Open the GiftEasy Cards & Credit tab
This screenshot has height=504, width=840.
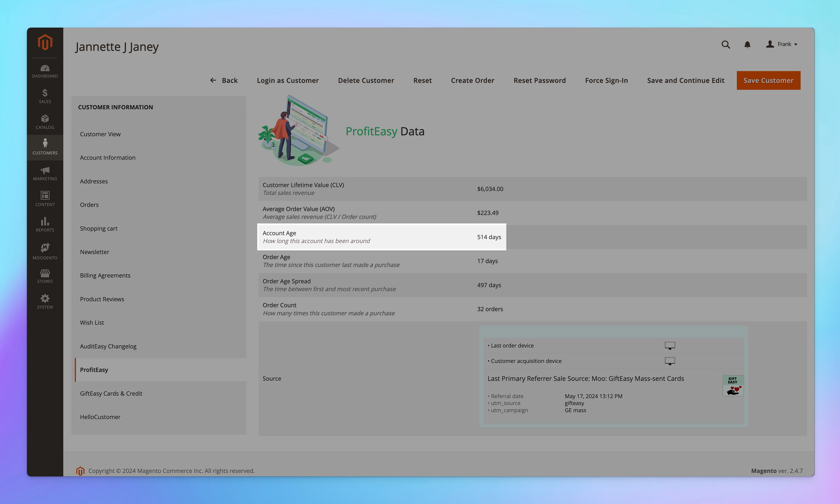pos(159,394)
